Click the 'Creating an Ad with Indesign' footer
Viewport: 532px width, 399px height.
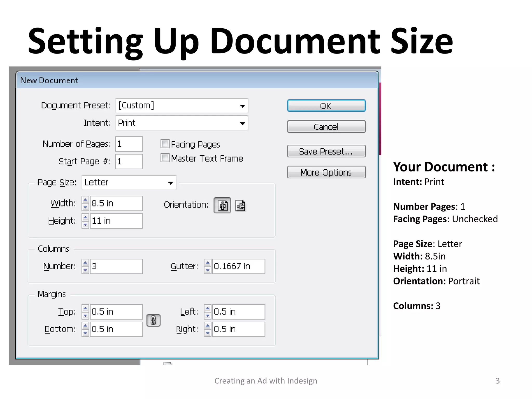(x=266, y=381)
